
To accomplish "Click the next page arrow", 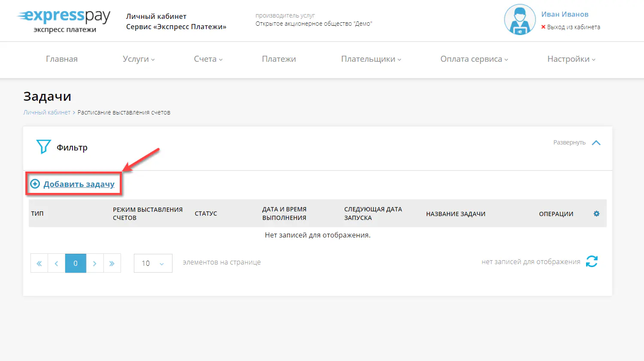I will (95, 263).
